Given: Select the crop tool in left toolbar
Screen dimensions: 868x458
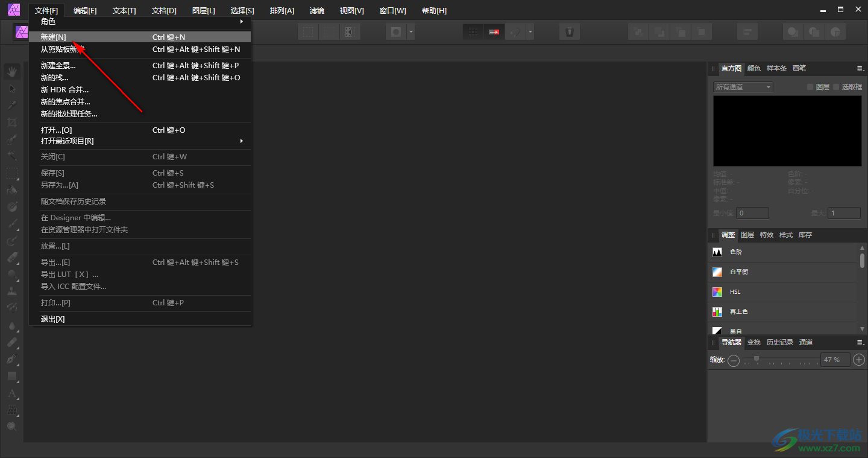Looking at the screenshot, I should pos(12,122).
